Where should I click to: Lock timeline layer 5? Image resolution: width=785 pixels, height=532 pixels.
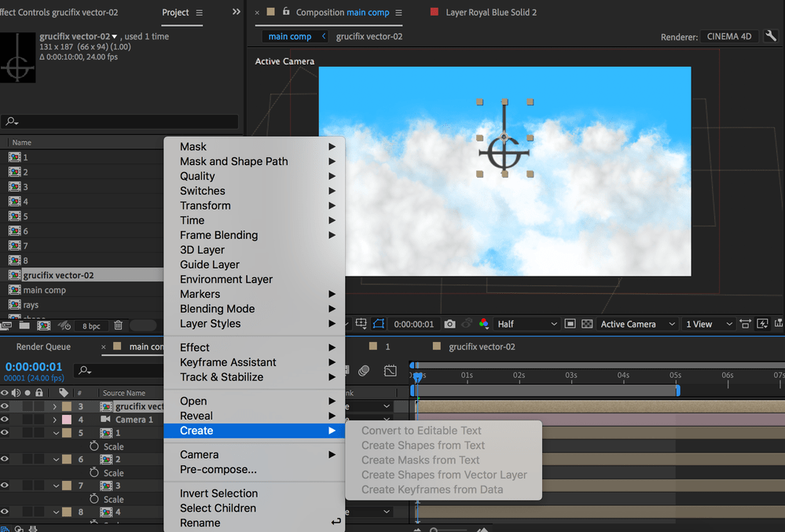[x=39, y=432]
